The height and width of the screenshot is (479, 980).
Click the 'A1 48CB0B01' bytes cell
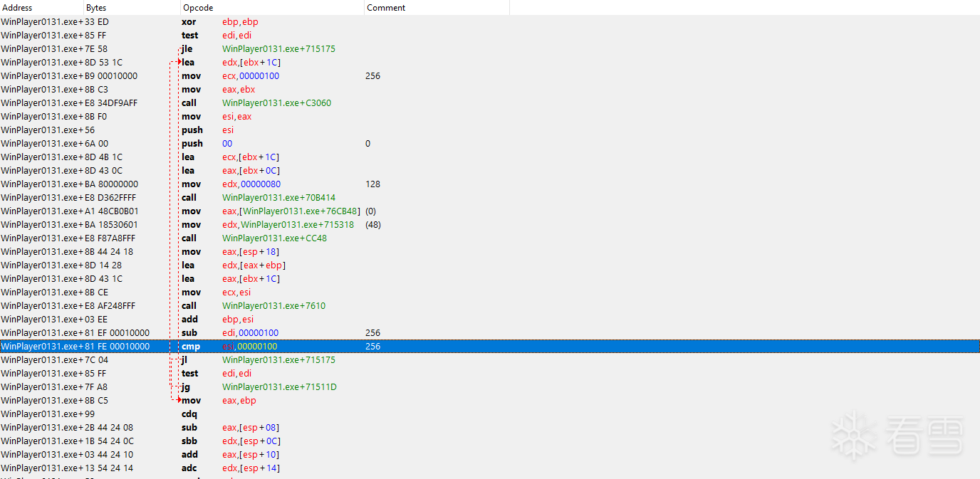tap(112, 211)
